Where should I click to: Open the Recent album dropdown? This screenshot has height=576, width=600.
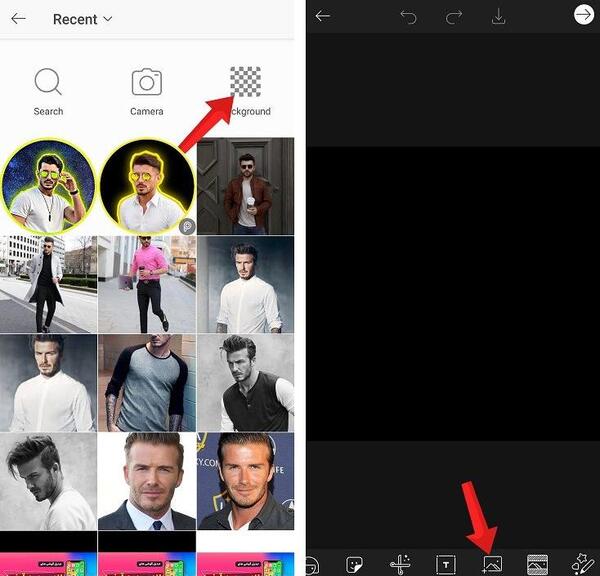[x=82, y=19]
